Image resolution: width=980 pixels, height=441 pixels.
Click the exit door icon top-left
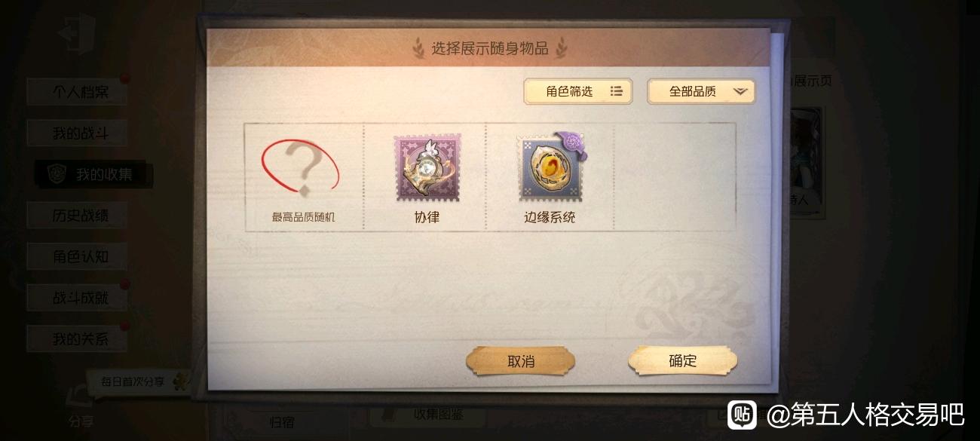[76, 35]
